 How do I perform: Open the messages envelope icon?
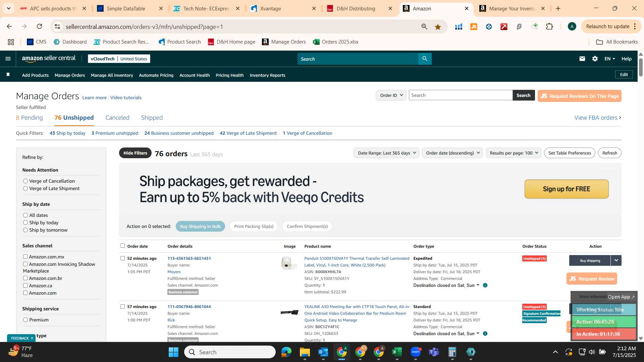582,59
